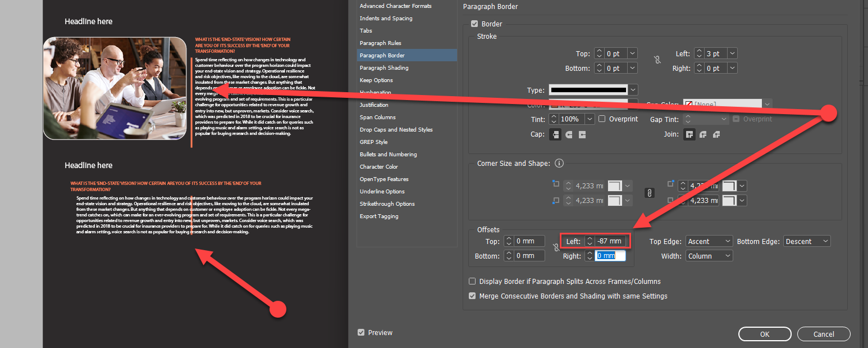Choose the Bevel Join style
868x348 pixels.
coord(717,134)
